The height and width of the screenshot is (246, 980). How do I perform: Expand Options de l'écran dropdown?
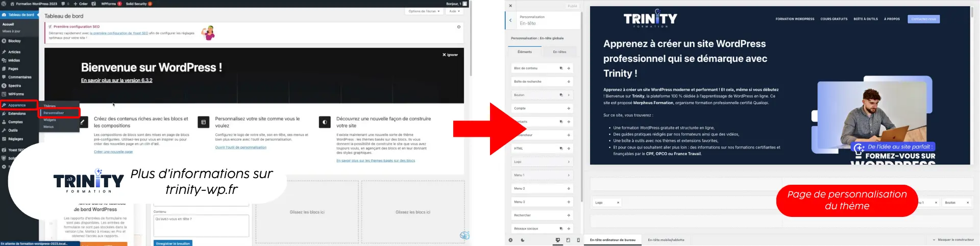pyautogui.click(x=424, y=11)
